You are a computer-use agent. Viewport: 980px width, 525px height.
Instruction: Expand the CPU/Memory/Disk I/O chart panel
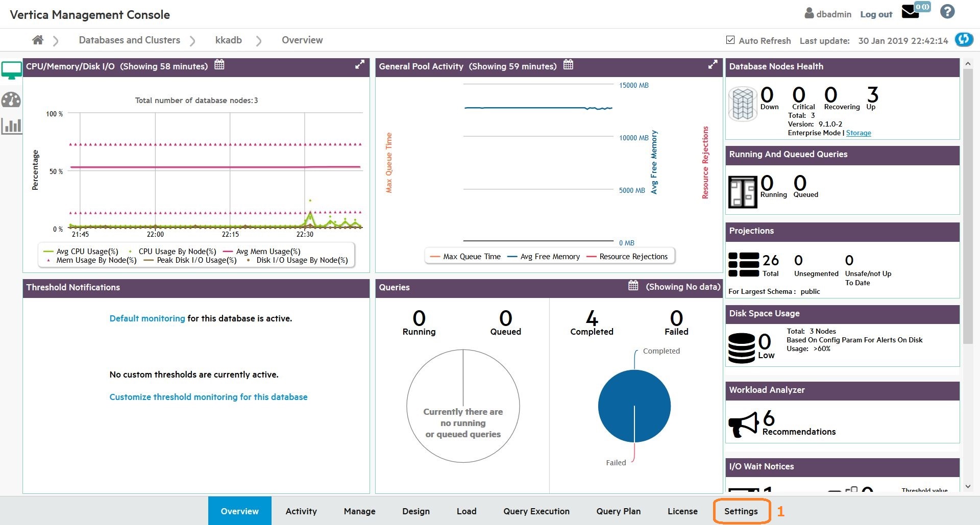point(360,65)
